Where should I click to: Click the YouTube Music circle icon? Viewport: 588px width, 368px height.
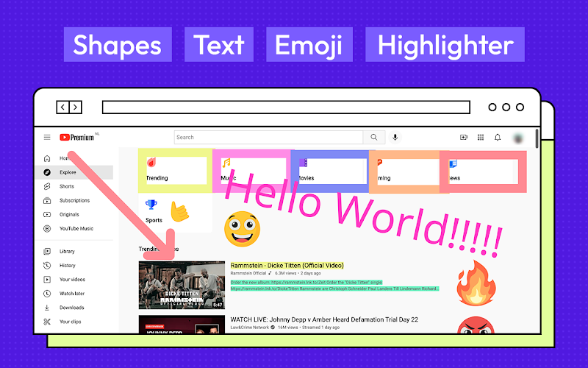point(47,228)
